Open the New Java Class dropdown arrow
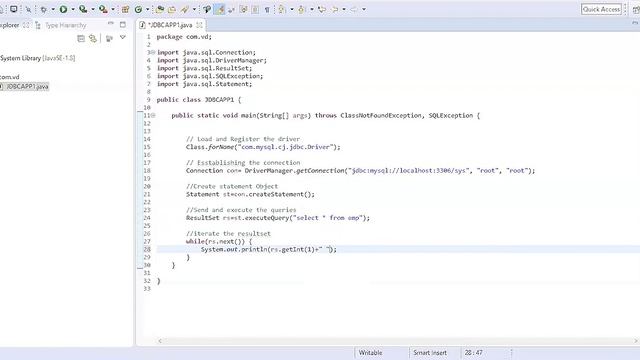640x360 pixels. click(148, 9)
